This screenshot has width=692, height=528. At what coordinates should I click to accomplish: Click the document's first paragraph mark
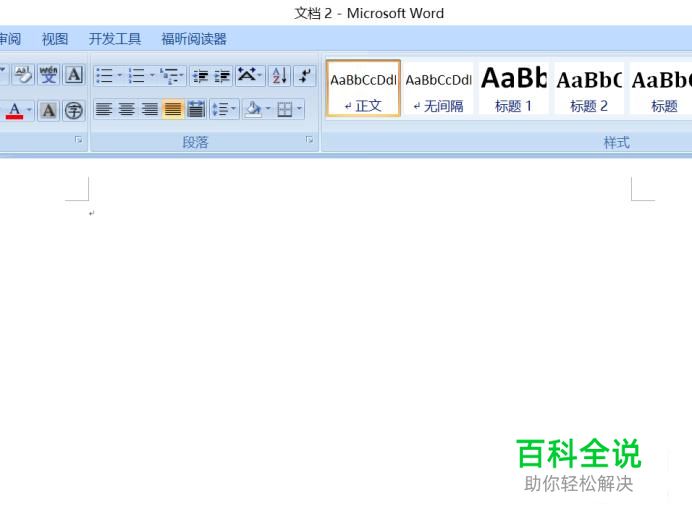[91, 214]
